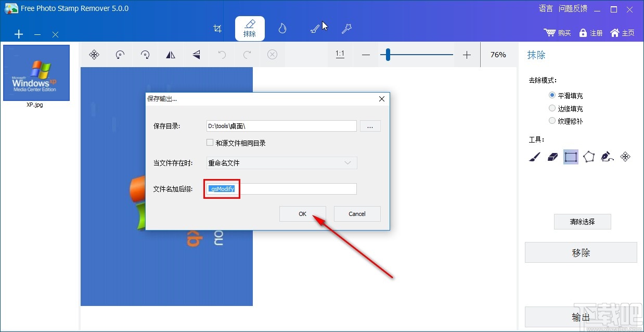Click 问题反馈 in the title bar
The height and width of the screenshot is (332, 644).
572,8
